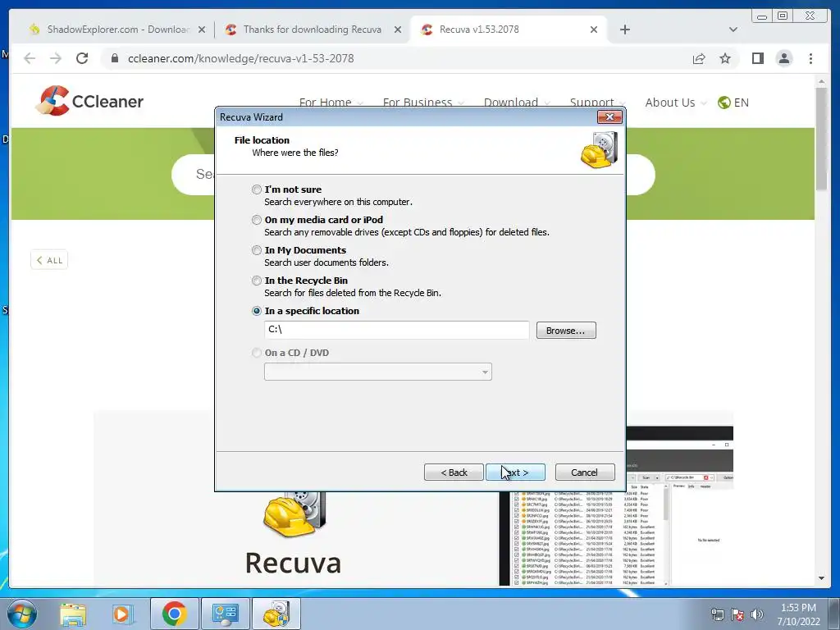Open a new Chrome tab
This screenshot has height=630, width=840.
click(624, 30)
